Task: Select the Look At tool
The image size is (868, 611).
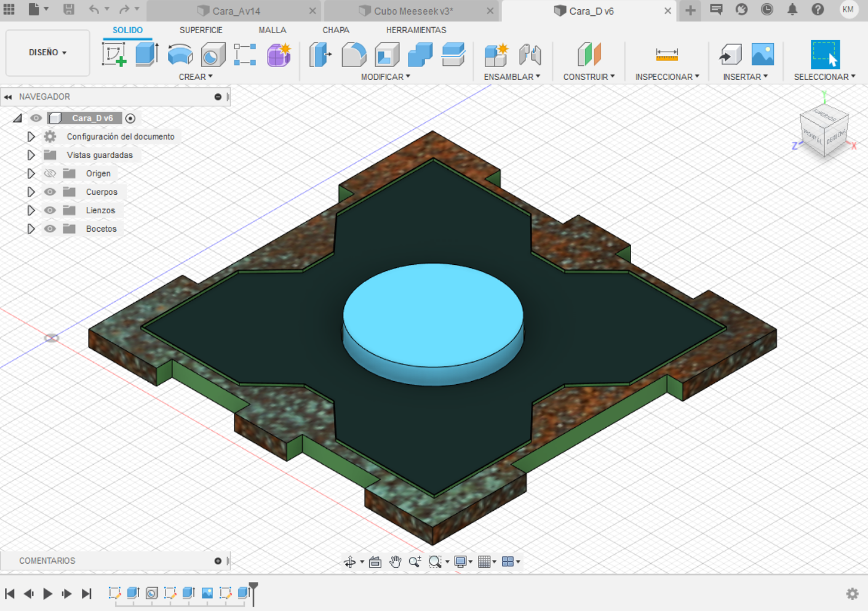Action: point(375,562)
